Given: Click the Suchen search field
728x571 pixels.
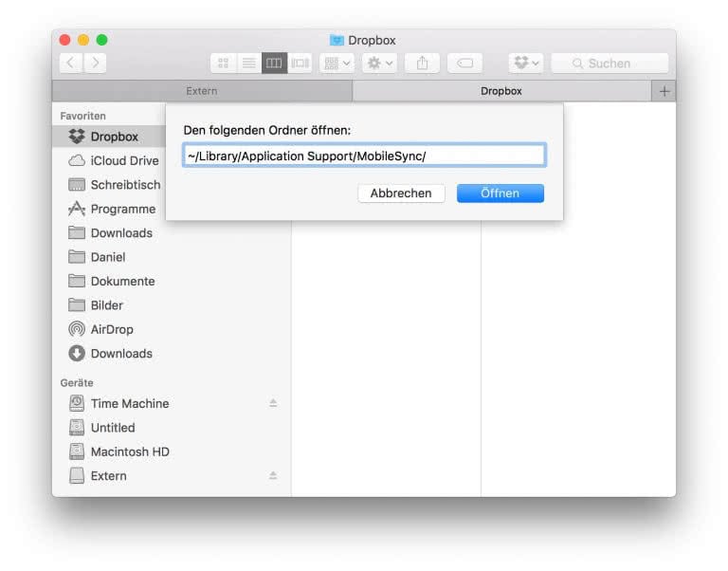Looking at the screenshot, I should click(x=610, y=64).
